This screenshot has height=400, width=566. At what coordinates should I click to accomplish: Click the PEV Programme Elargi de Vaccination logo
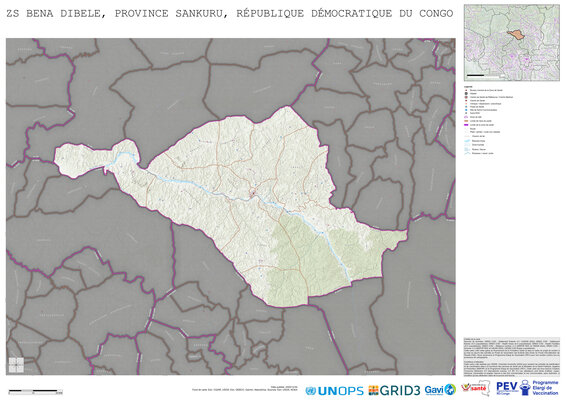(x=527, y=388)
